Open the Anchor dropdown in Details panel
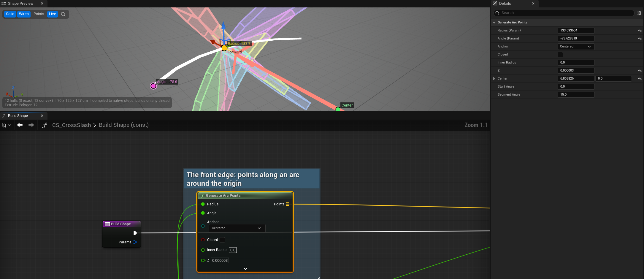Viewport: 644px width, 279px height. pyautogui.click(x=576, y=47)
